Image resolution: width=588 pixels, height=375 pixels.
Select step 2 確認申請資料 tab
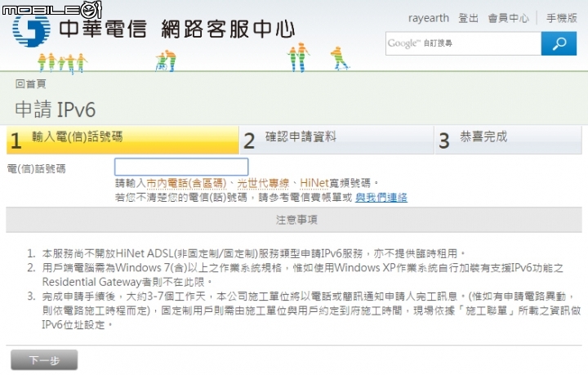point(336,140)
